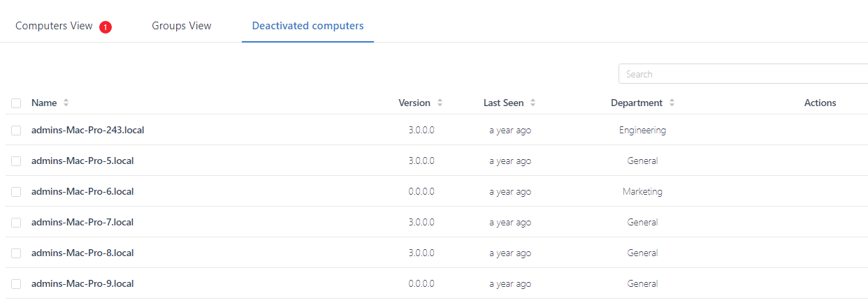Tick the select-all checkbox in table header
This screenshot has height=305, width=868.
coord(16,103)
